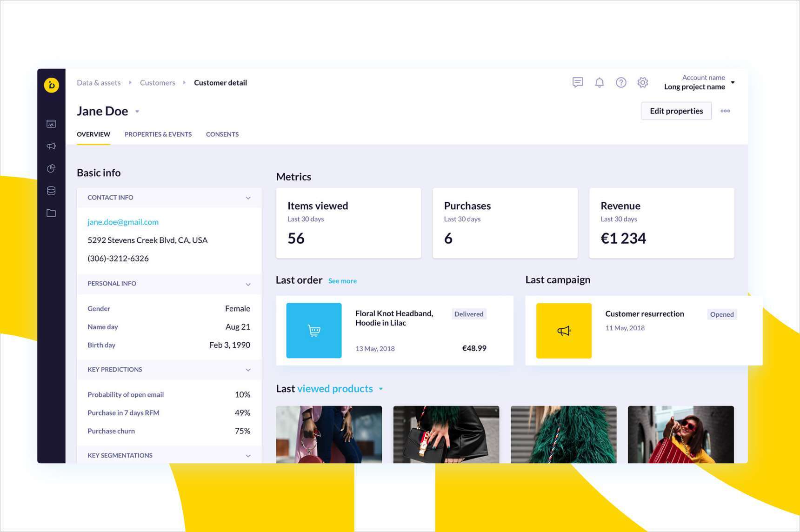Click the Birth day value Feb 3, 1990
Viewport: 800px width, 532px height.
click(x=230, y=345)
